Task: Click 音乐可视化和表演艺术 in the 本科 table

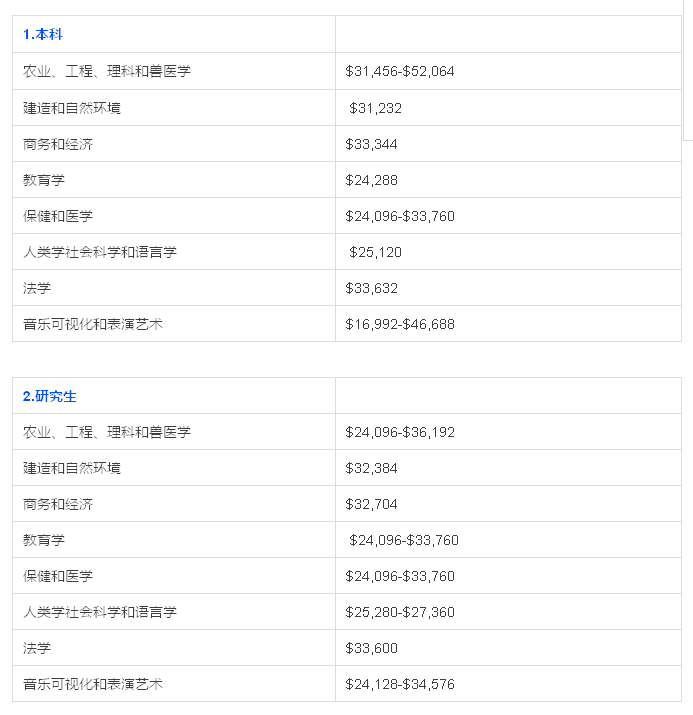Action: coord(93,324)
